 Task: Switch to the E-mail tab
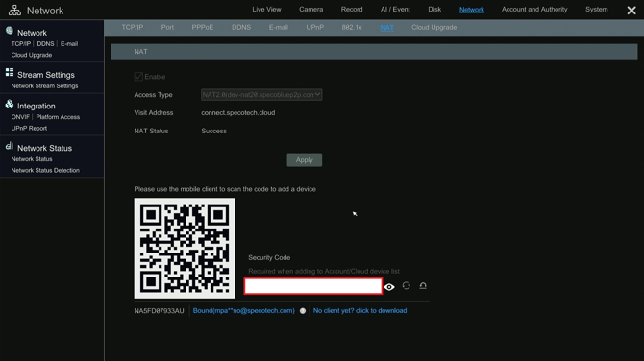pyautogui.click(x=279, y=27)
